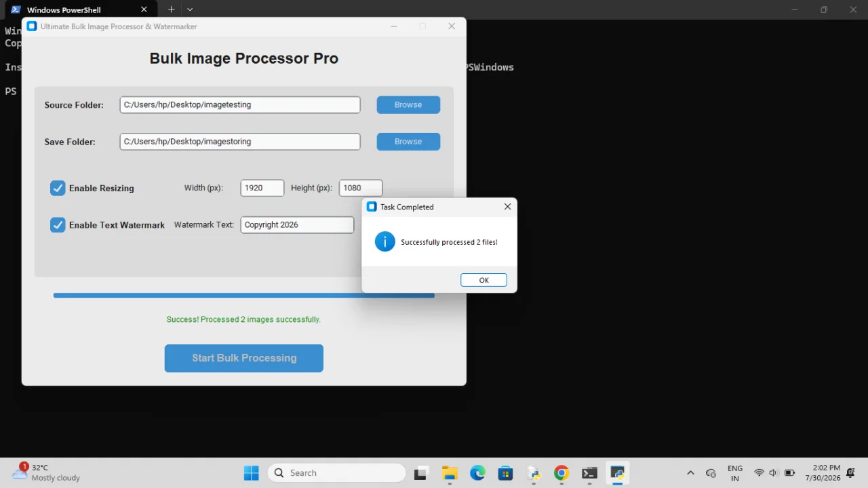The width and height of the screenshot is (868, 488).
Task: Click the Watermark Text field
Action: coord(297,224)
